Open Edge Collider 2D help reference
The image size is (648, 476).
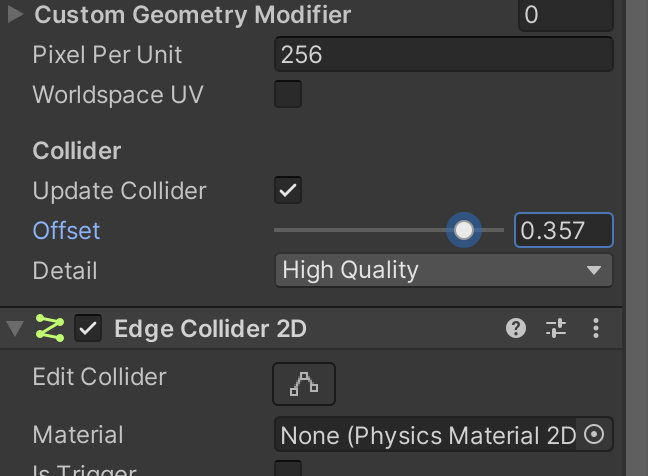pos(516,328)
